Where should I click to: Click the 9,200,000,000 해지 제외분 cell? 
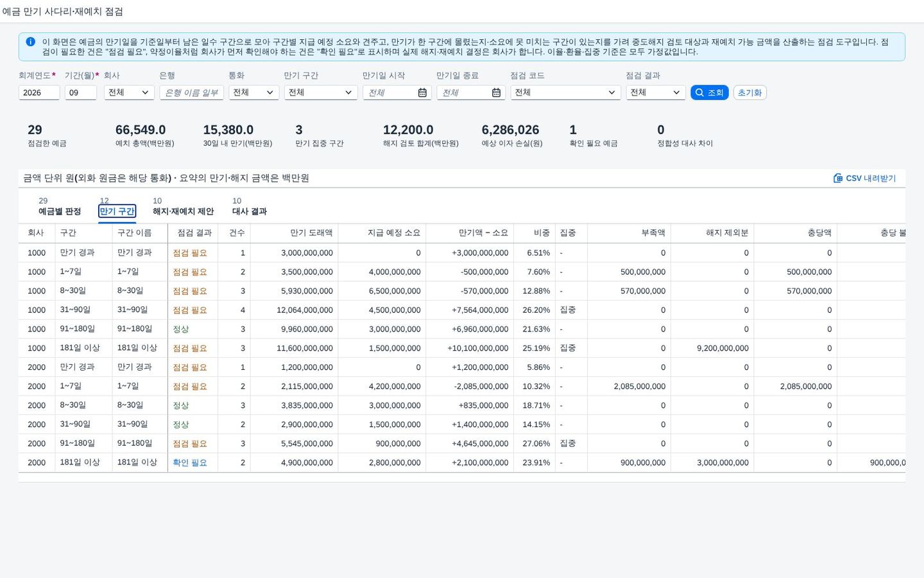coord(723,348)
